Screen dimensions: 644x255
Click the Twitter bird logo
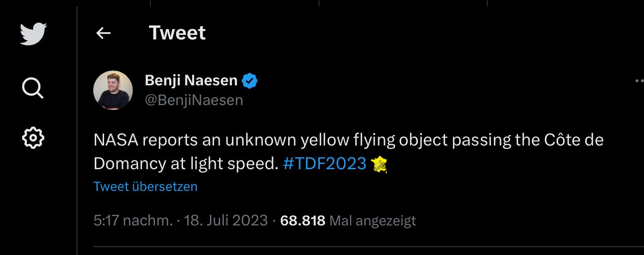(x=33, y=34)
